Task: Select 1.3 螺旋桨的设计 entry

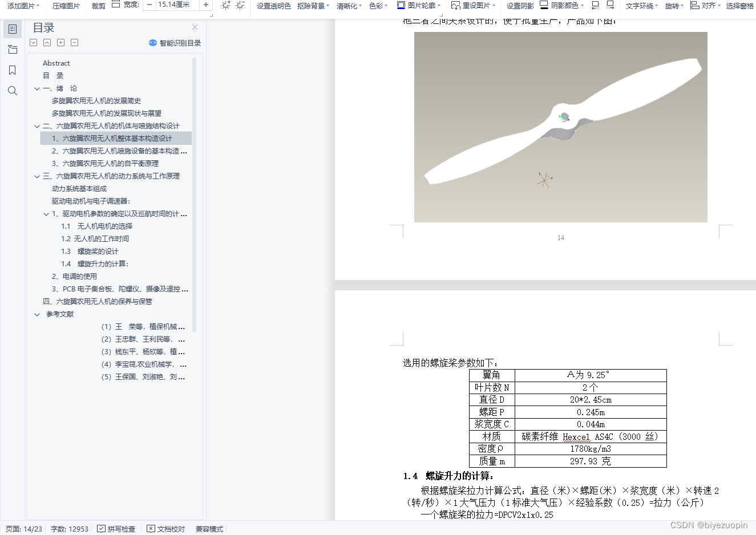Action: [90, 252]
